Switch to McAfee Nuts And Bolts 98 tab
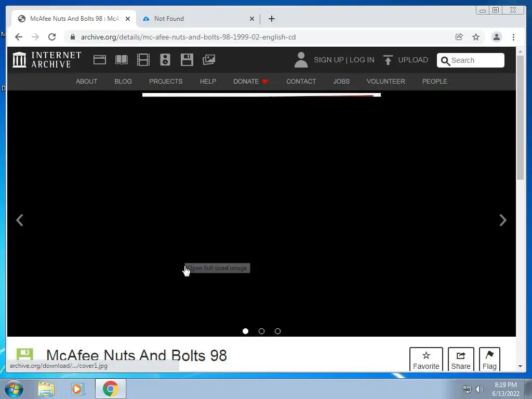Screen dimensions: 532x399 74,19
